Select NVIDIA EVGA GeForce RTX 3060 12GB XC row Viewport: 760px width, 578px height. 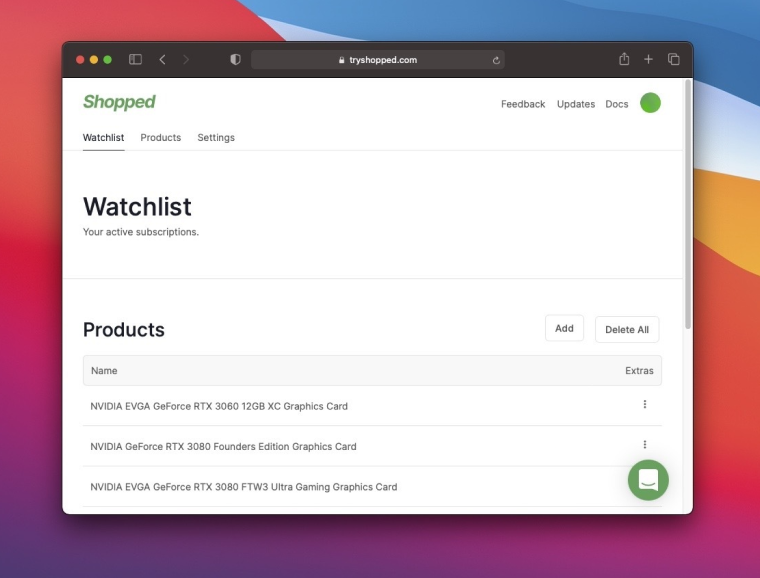point(372,406)
